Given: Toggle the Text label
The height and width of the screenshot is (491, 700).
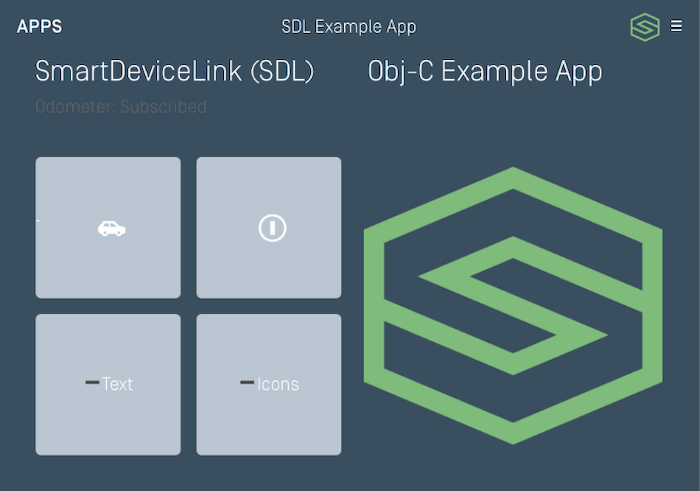Looking at the screenshot, I should (x=118, y=384).
